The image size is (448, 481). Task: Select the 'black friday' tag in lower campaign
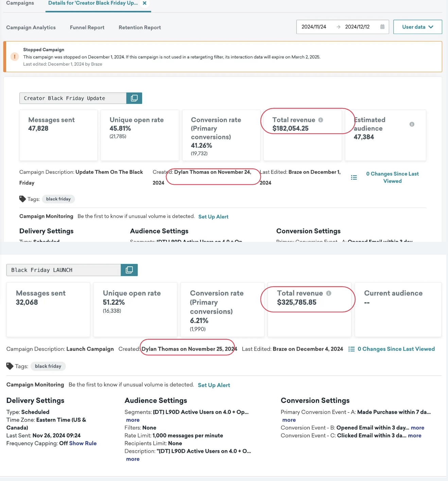click(48, 366)
